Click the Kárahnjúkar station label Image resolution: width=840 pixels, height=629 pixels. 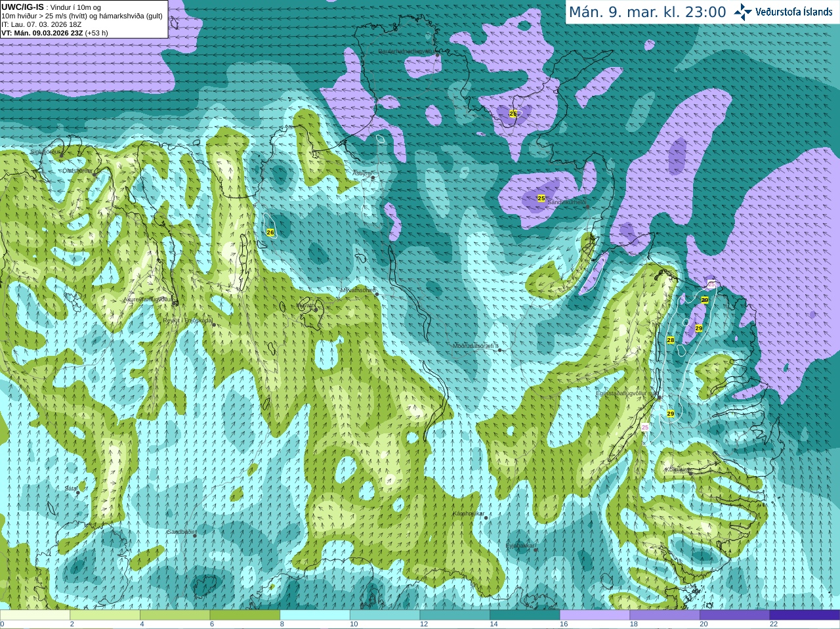coord(469,513)
